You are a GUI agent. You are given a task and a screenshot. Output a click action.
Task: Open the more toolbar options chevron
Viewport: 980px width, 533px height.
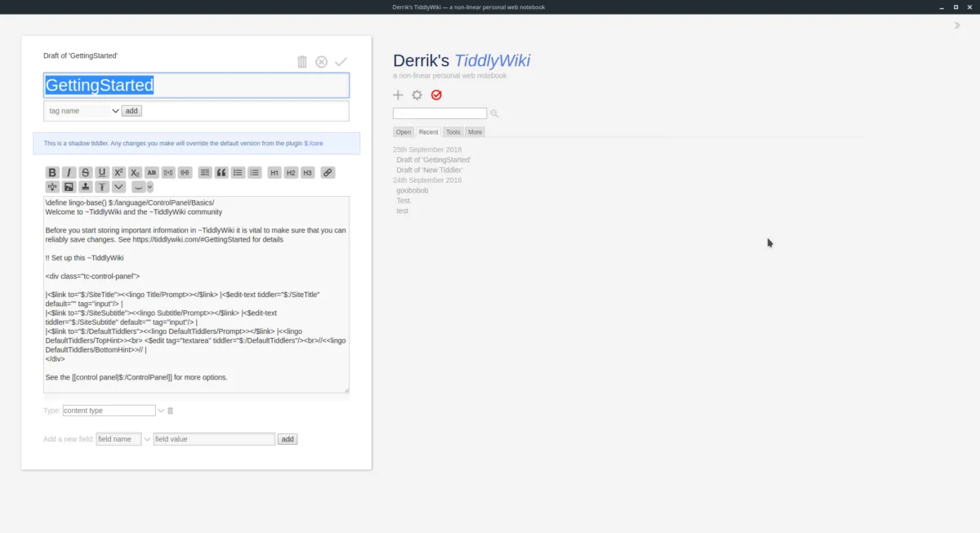pos(118,187)
